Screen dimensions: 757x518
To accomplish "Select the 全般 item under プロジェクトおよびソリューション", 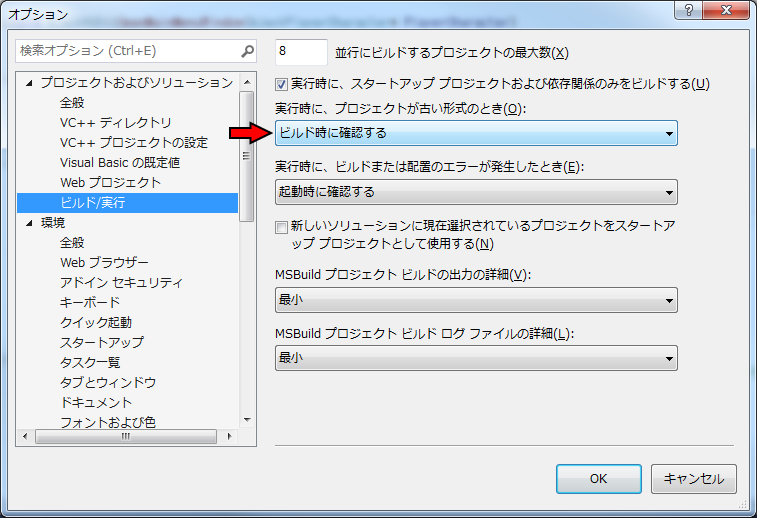I will [72, 102].
